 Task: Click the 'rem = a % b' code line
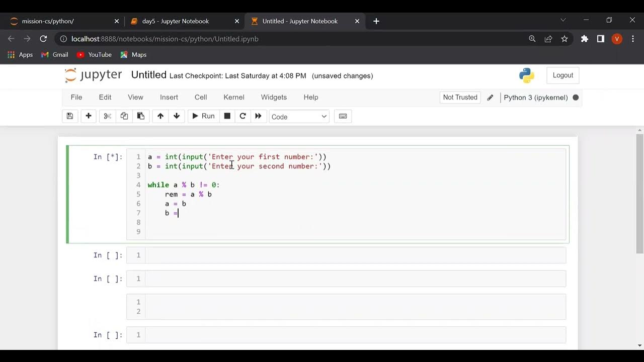188,195
